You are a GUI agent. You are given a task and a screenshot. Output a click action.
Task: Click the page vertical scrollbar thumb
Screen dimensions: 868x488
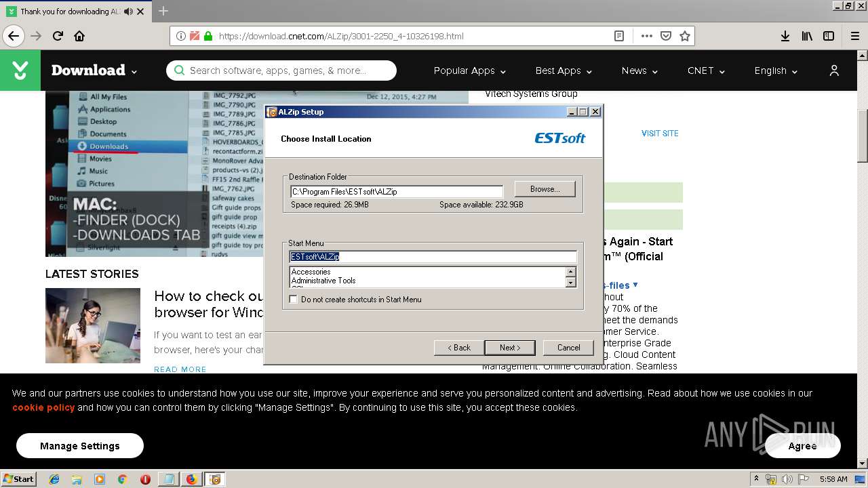(x=862, y=136)
